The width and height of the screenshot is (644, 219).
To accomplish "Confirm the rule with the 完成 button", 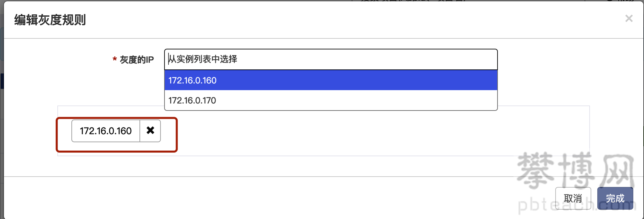I will (x=615, y=198).
